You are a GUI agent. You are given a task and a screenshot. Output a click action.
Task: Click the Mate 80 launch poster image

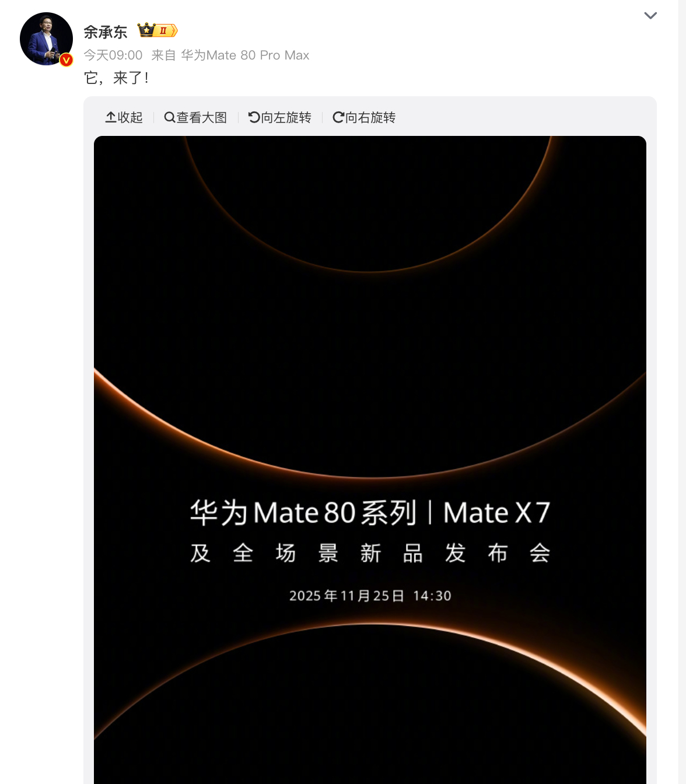pyautogui.click(x=370, y=460)
